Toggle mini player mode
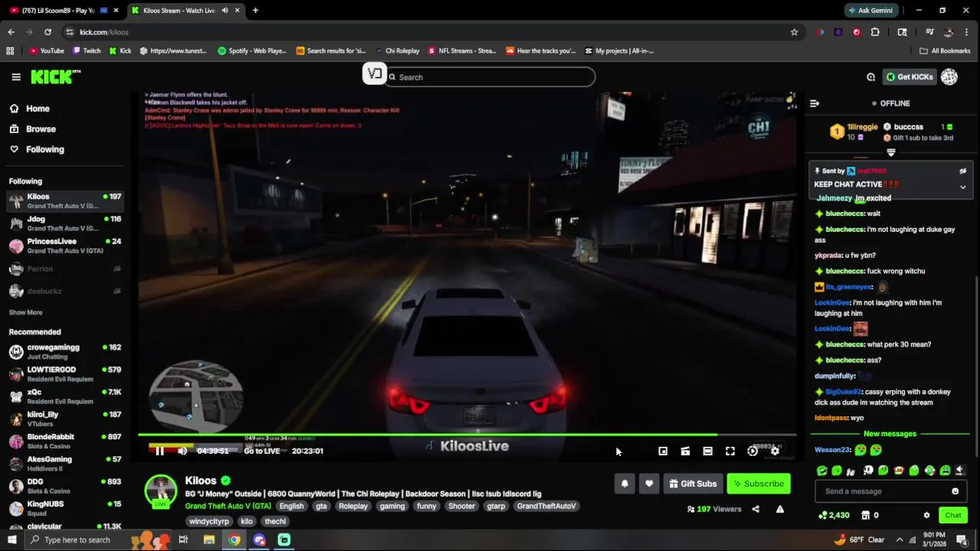Screen dimensions: 980x551 tap(663, 451)
